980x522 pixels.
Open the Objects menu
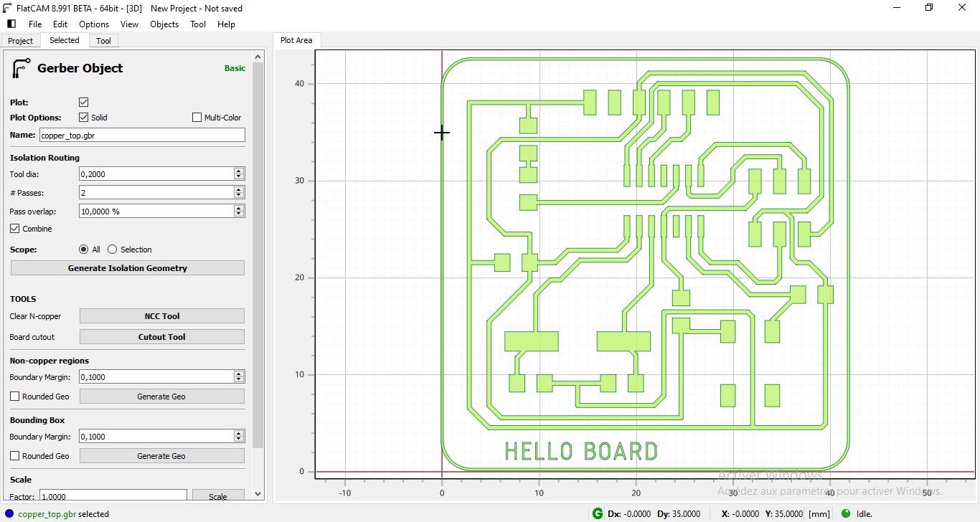[164, 24]
